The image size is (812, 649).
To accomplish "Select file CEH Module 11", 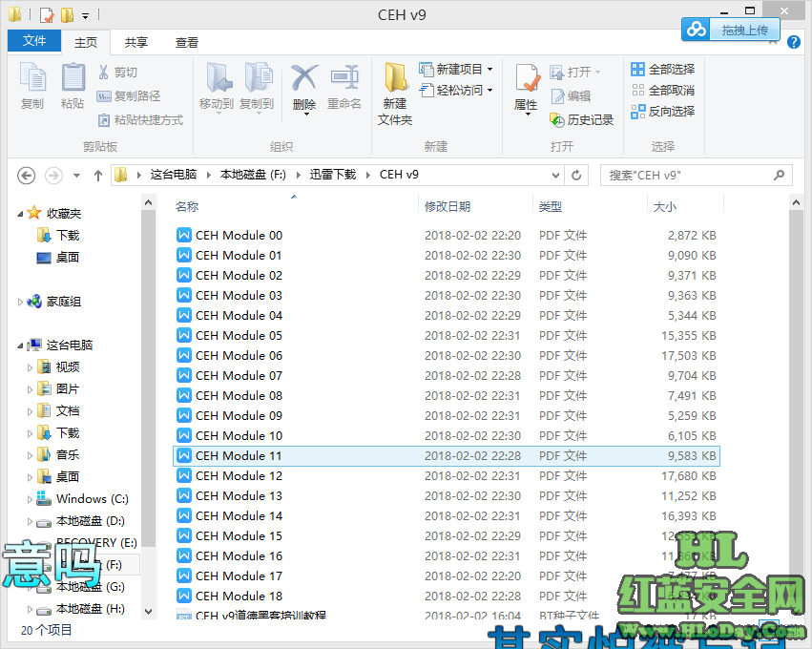I will pyautogui.click(x=446, y=456).
